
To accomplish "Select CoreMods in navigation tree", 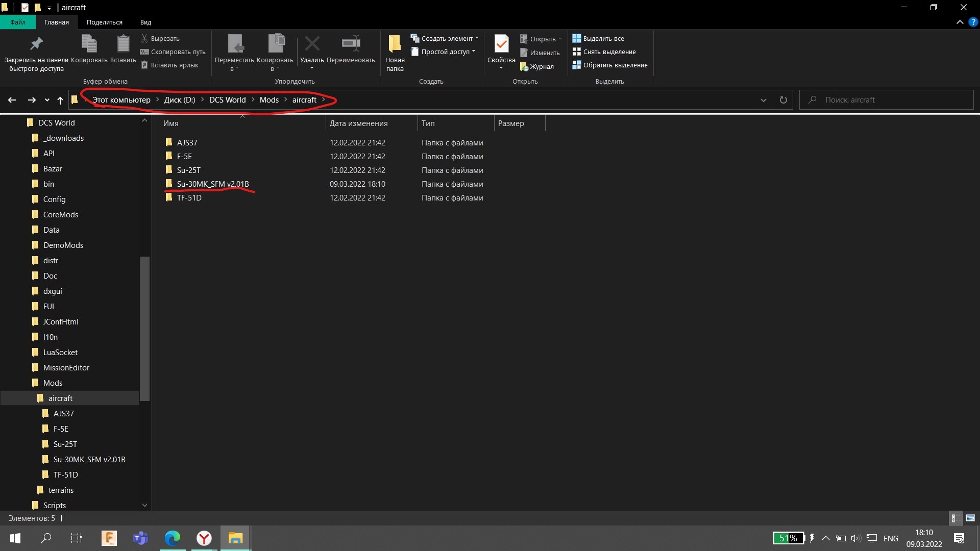I will [60, 214].
